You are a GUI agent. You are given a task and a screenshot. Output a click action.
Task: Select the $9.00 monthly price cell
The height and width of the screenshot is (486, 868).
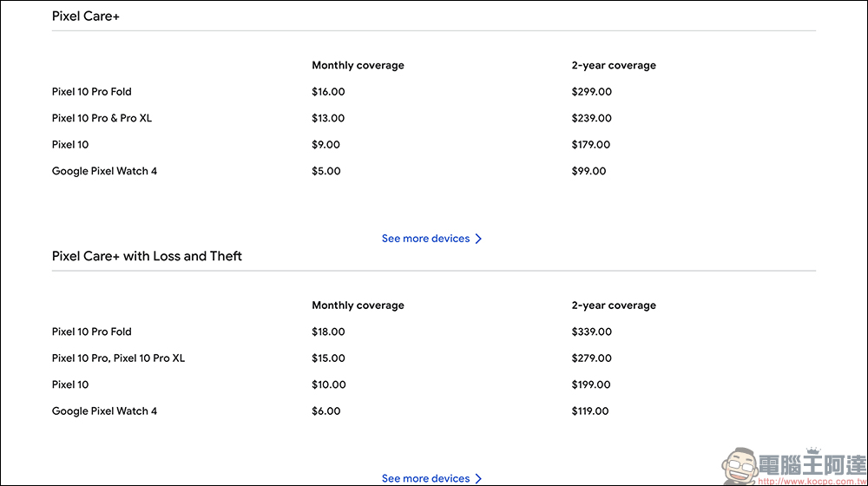[x=326, y=144]
